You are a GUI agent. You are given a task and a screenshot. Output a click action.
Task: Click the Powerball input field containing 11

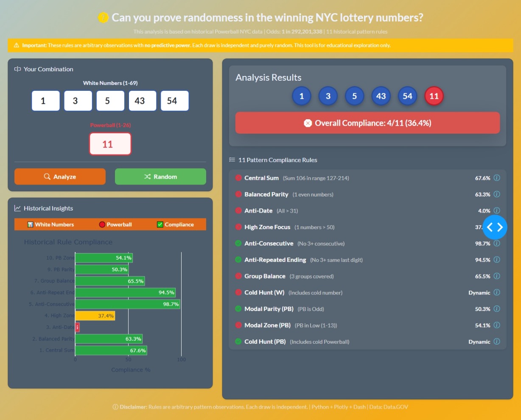pyautogui.click(x=110, y=144)
